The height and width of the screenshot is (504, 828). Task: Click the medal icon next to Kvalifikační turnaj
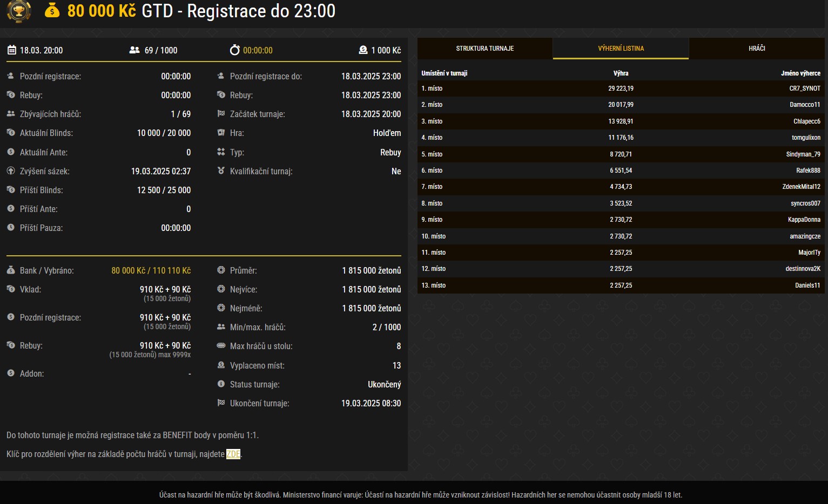pyautogui.click(x=221, y=171)
